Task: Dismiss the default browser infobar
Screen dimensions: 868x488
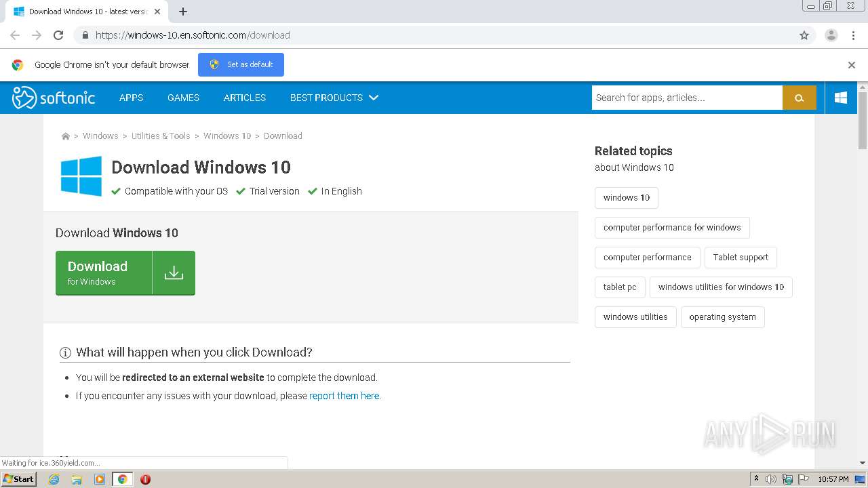Action: coord(852,65)
